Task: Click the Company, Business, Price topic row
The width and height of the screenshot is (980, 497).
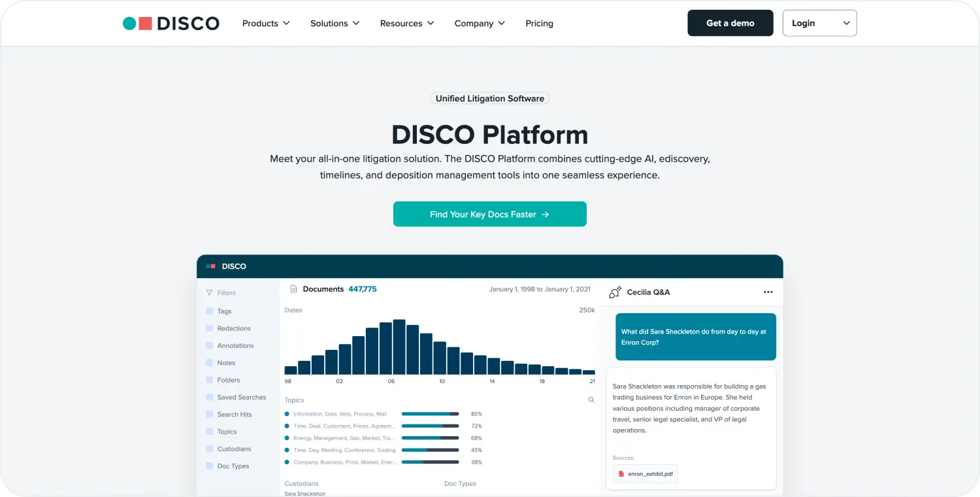Action: coord(384,462)
